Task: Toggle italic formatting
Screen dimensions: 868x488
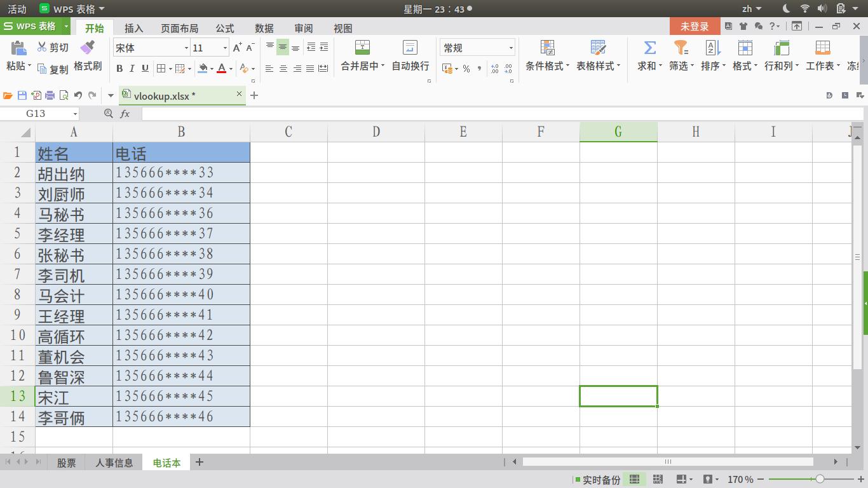Action: [x=132, y=68]
